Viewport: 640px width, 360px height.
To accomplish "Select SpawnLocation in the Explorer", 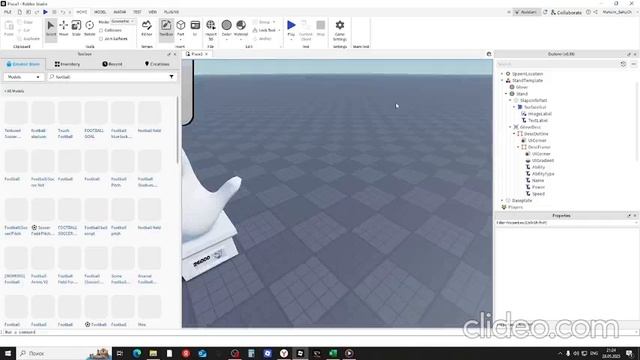I will [x=527, y=74].
